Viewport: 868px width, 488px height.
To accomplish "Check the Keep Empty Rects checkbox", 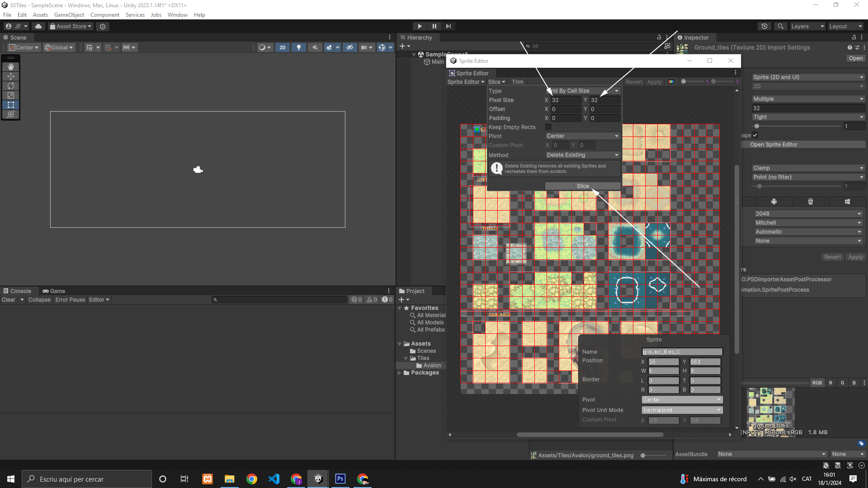I will (548, 127).
